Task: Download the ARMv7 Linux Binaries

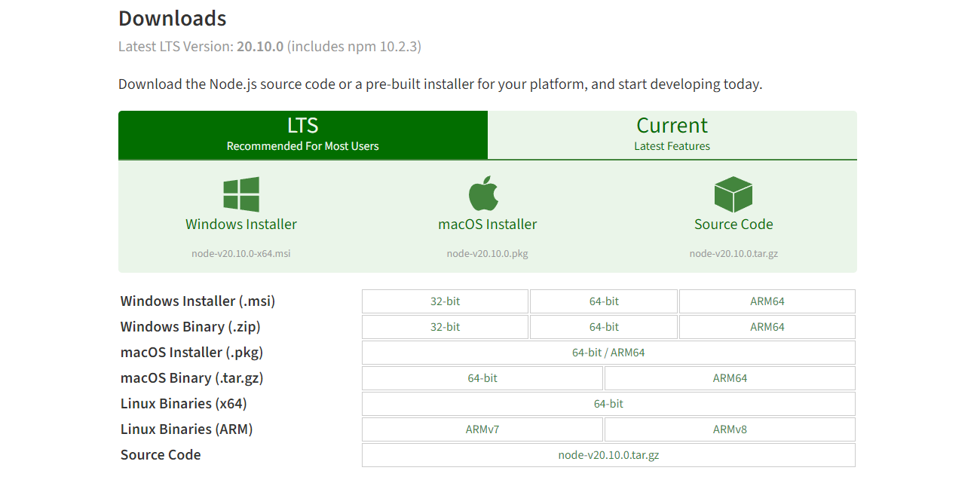Action: coord(482,429)
